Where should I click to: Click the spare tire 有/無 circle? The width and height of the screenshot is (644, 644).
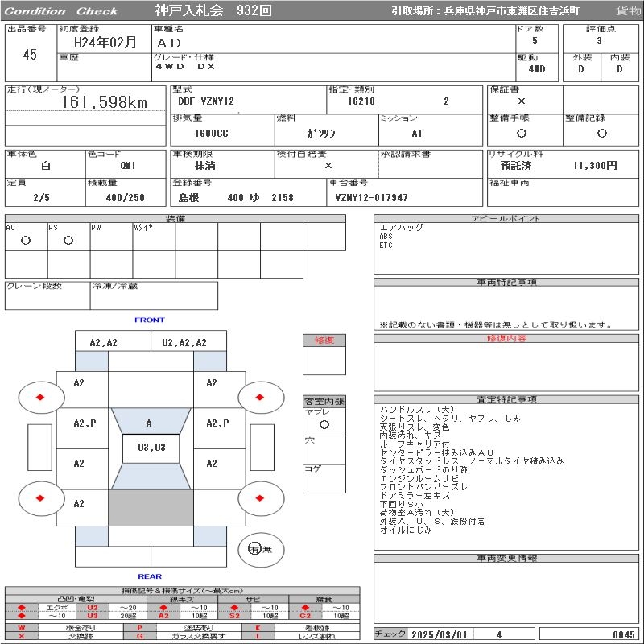[x=261, y=549]
